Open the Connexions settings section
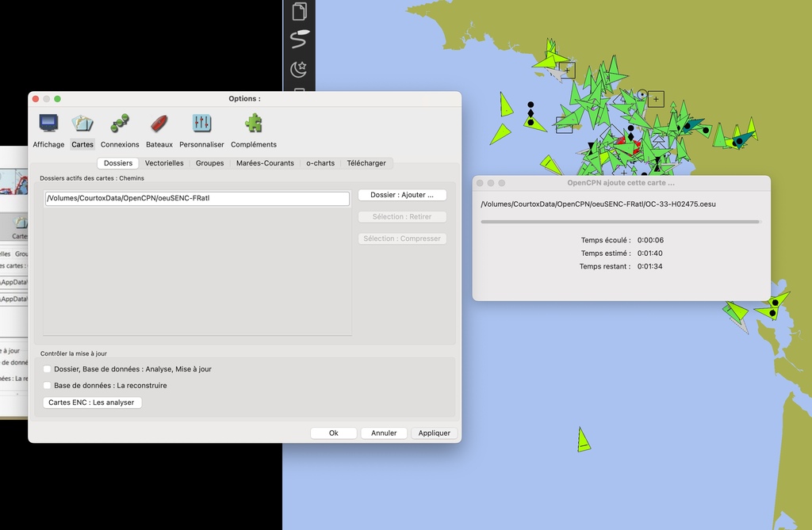This screenshot has height=530, width=812. [x=120, y=124]
